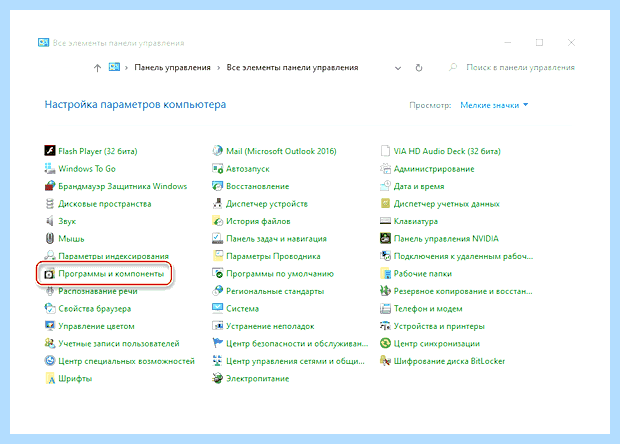Image resolution: width=620 pixels, height=444 pixels.
Task: Open Центр специальных возможностей icon
Action: (x=49, y=361)
